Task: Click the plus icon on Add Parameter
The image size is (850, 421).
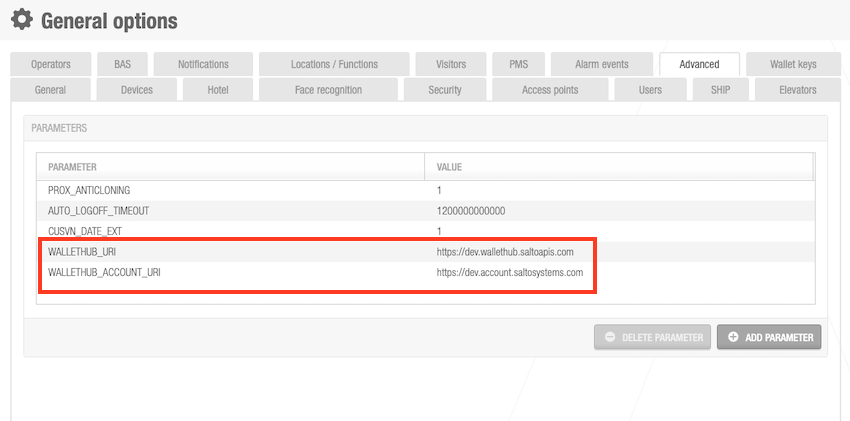Action: (734, 338)
